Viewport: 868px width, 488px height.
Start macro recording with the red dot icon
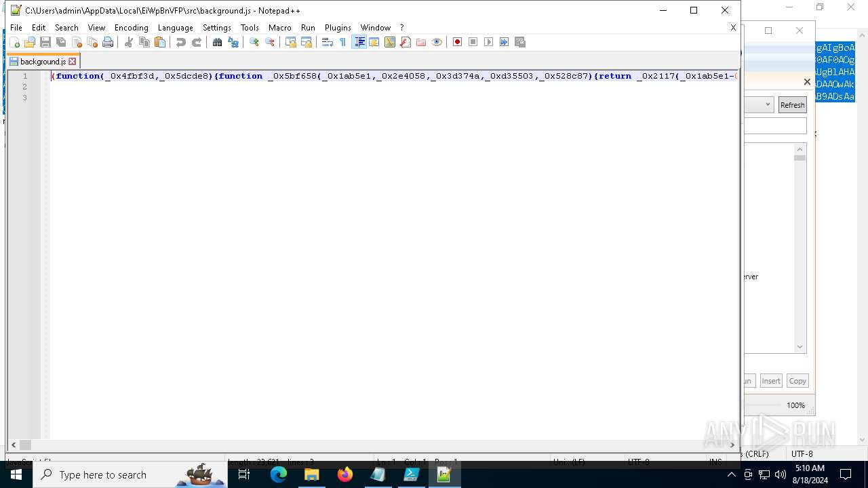pos(458,42)
